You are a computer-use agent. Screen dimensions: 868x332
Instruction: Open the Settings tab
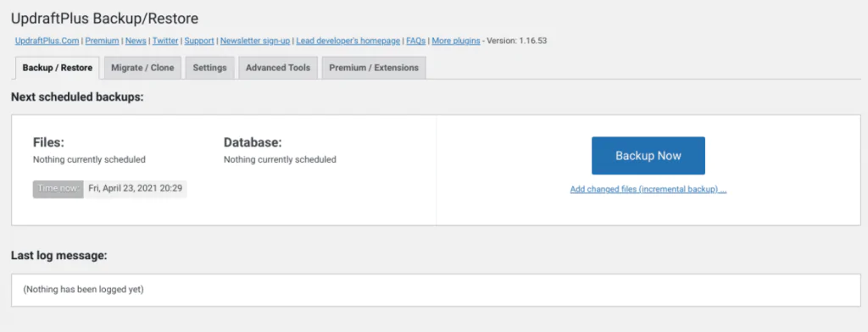(210, 68)
